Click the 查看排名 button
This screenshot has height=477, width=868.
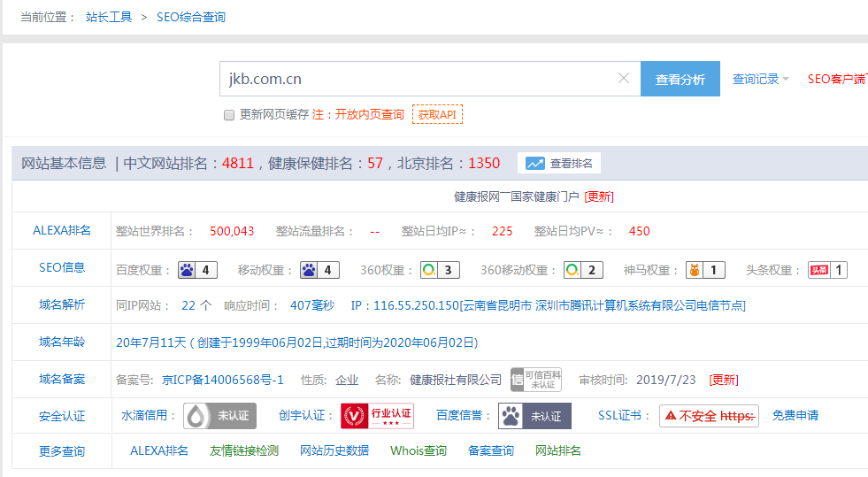(x=559, y=163)
